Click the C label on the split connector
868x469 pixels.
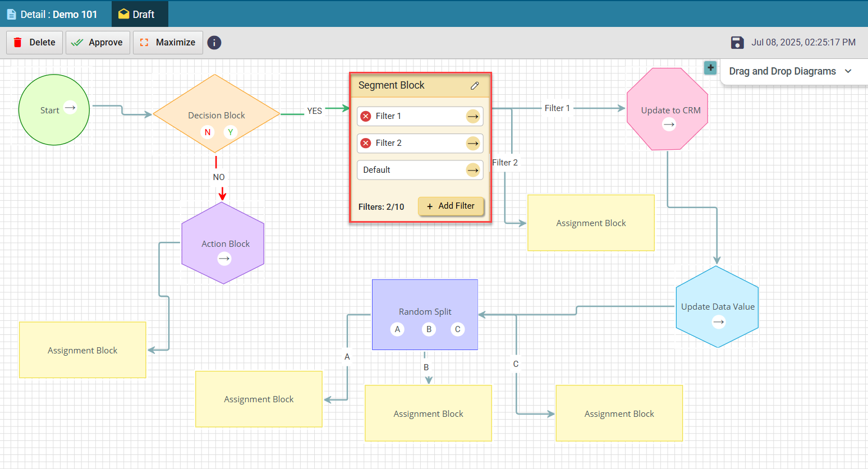[x=516, y=364]
